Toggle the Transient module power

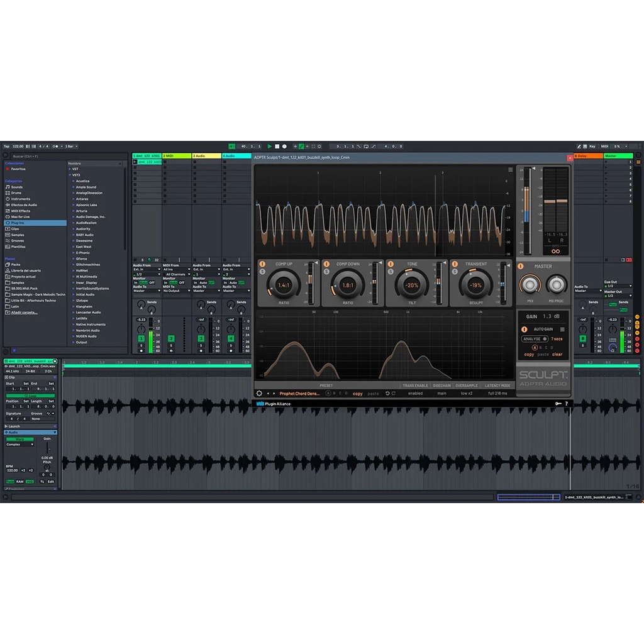(454, 264)
